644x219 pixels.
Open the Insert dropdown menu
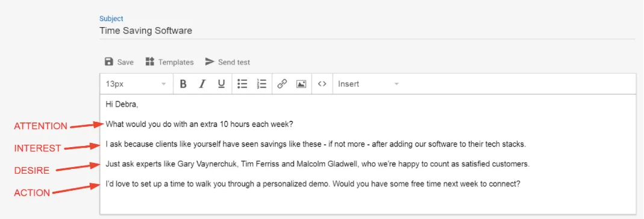pyautogui.click(x=368, y=84)
